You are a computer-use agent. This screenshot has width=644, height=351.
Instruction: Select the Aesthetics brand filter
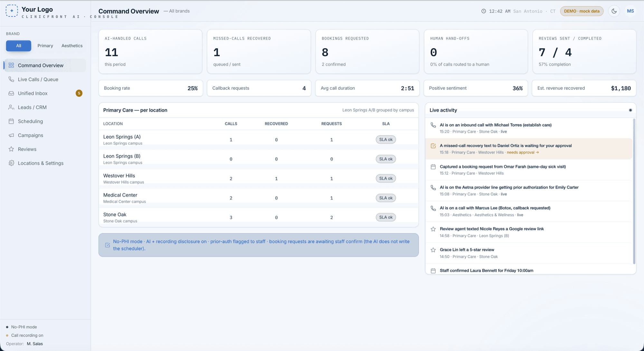(x=72, y=46)
